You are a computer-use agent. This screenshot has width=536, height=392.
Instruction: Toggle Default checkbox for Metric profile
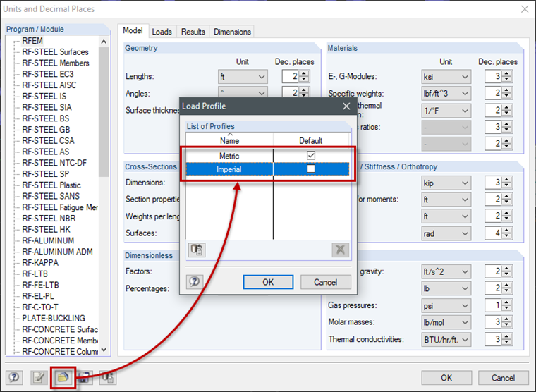[x=311, y=156]
